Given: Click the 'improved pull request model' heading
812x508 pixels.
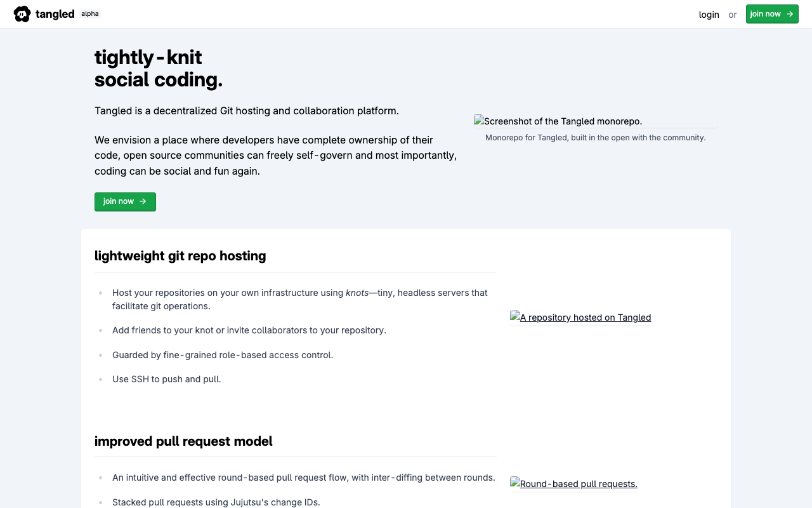Looking at the screenshot, I should point(183,441).
